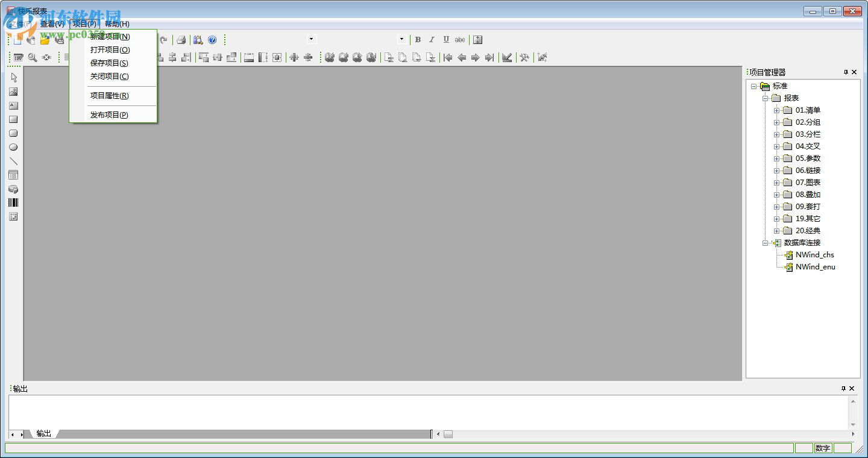Toggle strikethrough formatting
This screenshot has height=458, width=868.
(x=460, y=40)
